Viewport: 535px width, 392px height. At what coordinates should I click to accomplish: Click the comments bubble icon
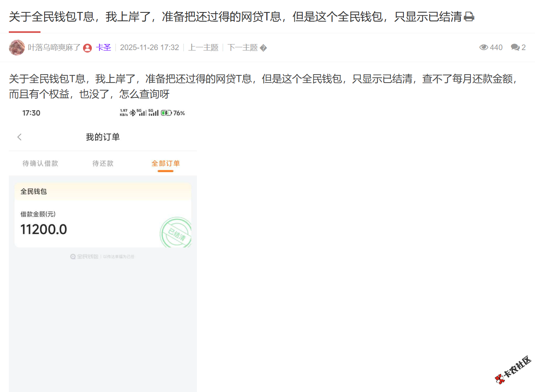(515, 47)
